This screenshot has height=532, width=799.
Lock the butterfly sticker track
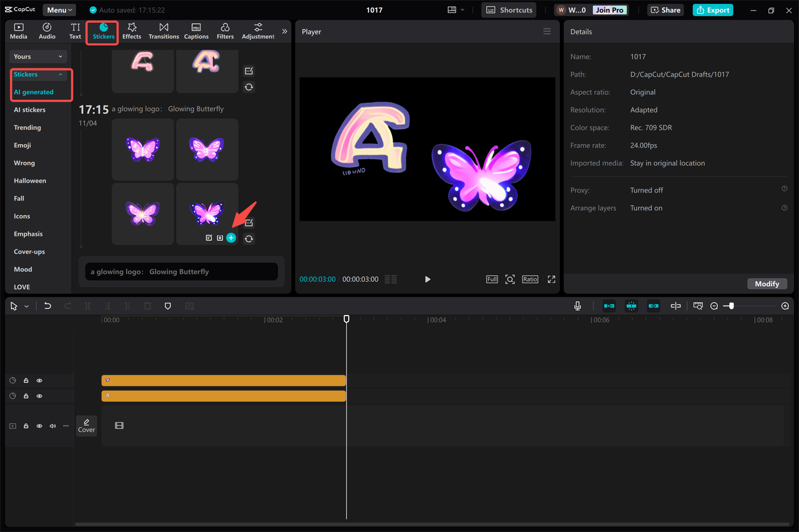click(26, 380)
